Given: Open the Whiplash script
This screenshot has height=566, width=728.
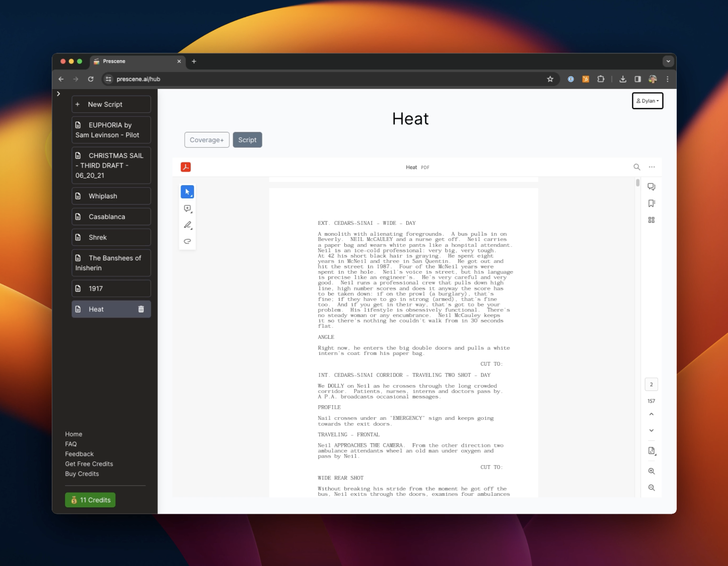Looking at the screenshot, I should coord(111,196).
